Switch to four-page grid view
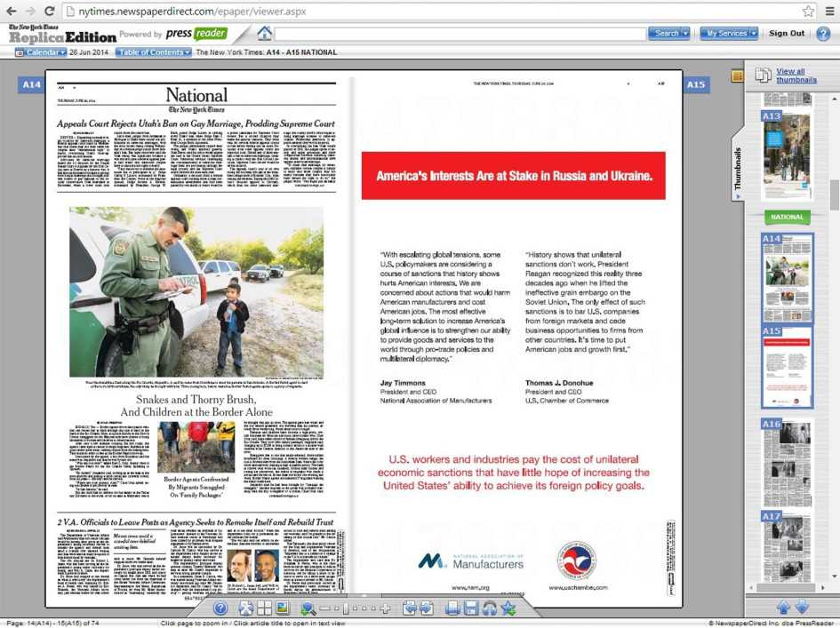The image size is (840, 628). click(x=265, y=608)
